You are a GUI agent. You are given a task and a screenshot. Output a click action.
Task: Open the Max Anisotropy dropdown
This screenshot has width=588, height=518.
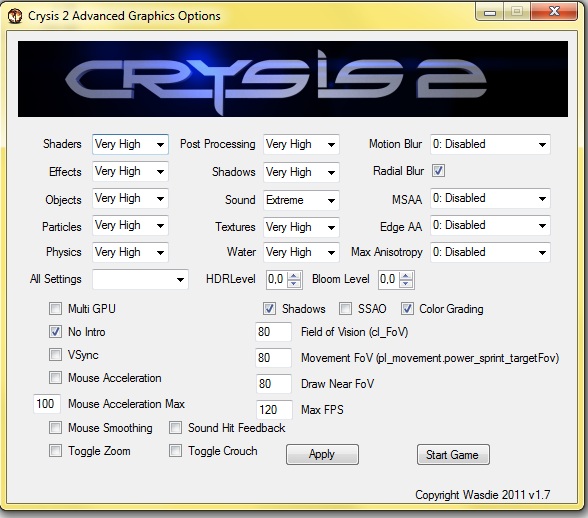pos(490,252)
